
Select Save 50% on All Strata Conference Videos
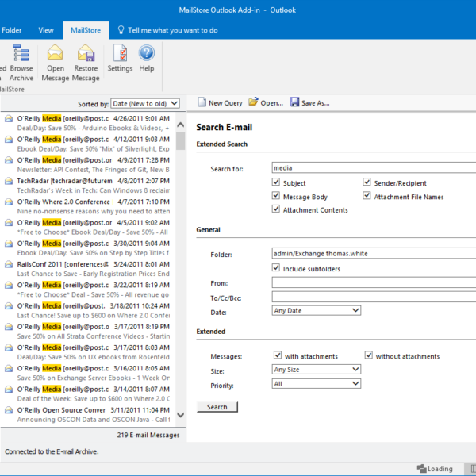[x=93, y=336]
